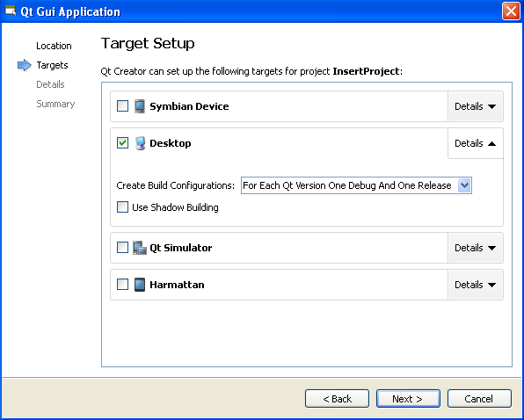Expand Harmattan details
Viewport: 524px width, 420px height.
pos(476,285)
